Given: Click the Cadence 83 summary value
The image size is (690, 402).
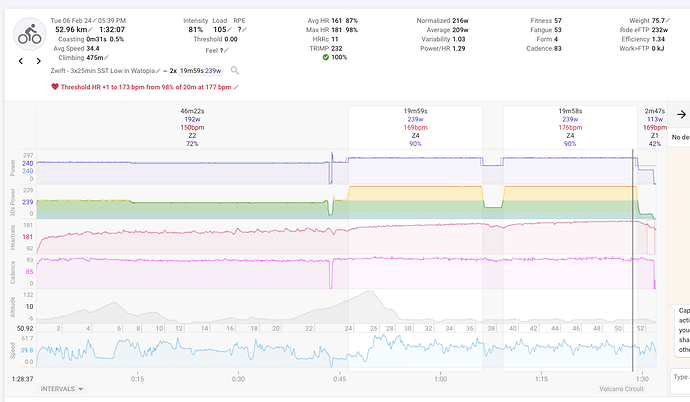Looking at the screenshot, I should (558, 48).
